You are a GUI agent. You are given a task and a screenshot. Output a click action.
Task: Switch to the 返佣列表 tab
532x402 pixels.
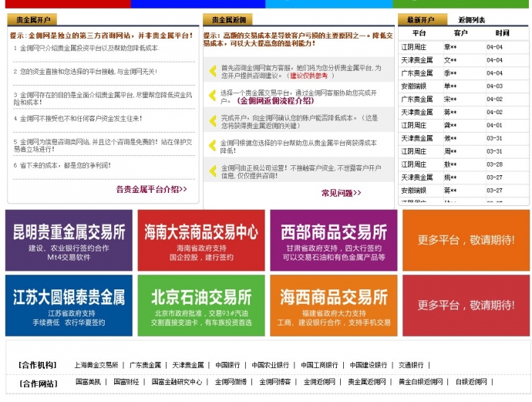point(472,20)
